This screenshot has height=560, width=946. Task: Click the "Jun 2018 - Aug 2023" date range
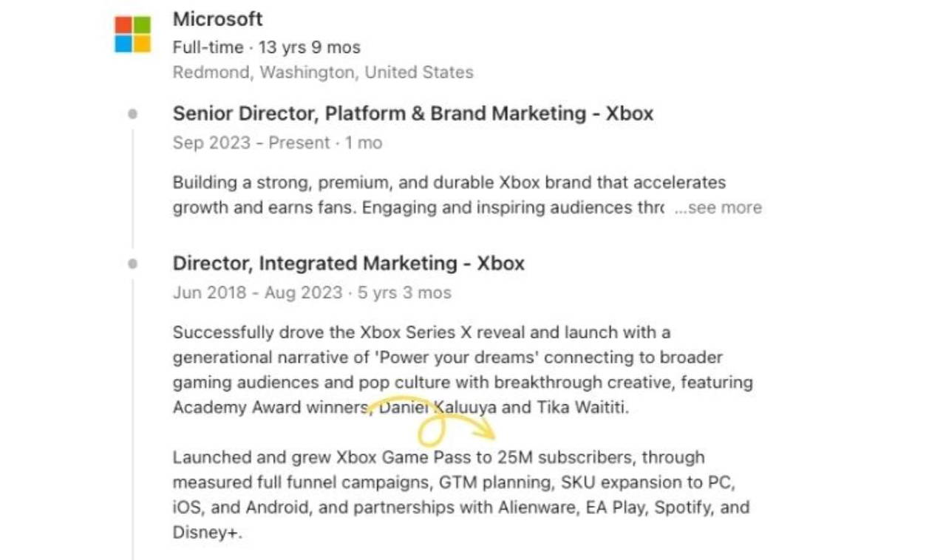257,293
